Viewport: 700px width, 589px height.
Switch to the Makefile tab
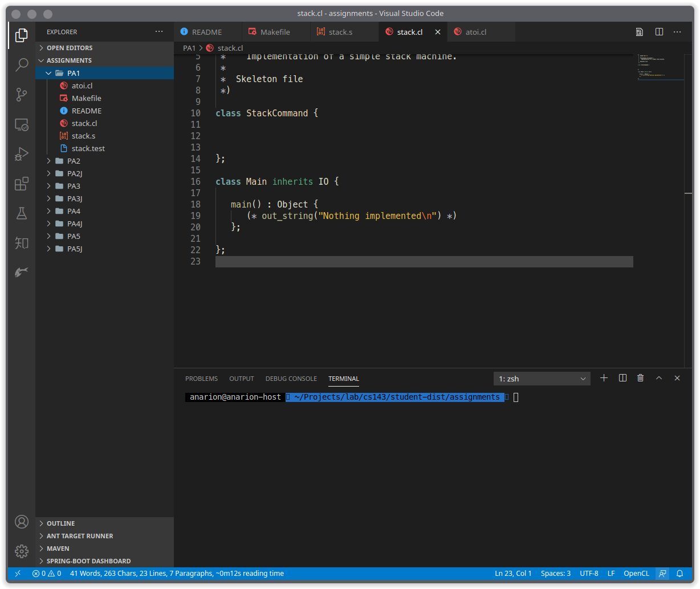pos(275,32)
